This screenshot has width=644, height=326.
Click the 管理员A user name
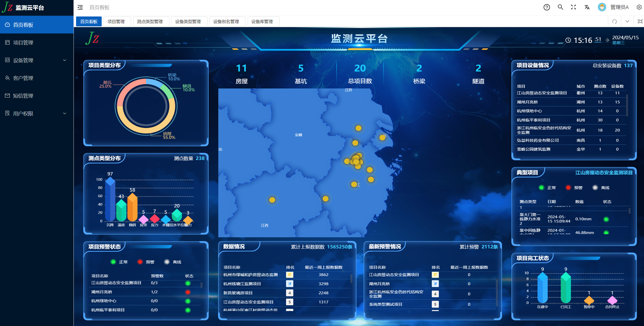coord(619,7)
